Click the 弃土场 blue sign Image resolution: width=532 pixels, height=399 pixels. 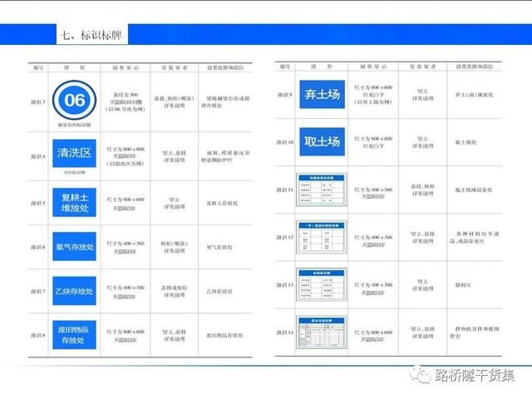coord(322,95)
